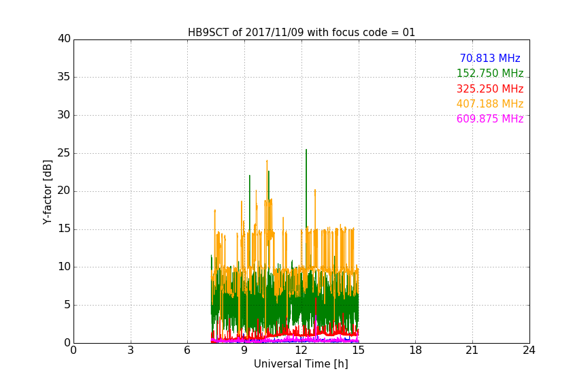Click the x-axis tick label 24
Screen dimensions: 588x392
(529, 350)
